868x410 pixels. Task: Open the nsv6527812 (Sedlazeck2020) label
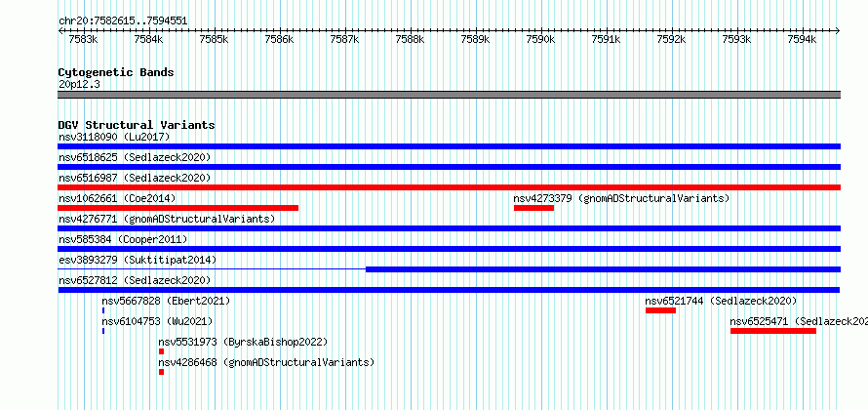pos(135,280)
